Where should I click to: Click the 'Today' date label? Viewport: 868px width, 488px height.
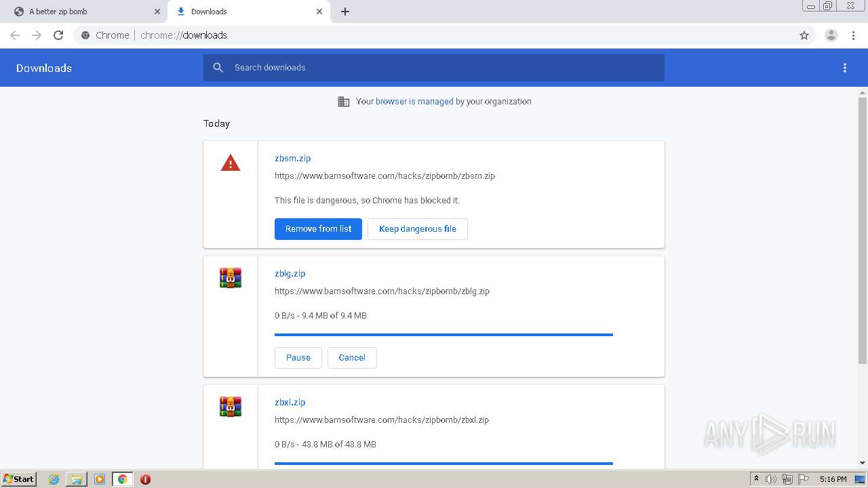216,123
